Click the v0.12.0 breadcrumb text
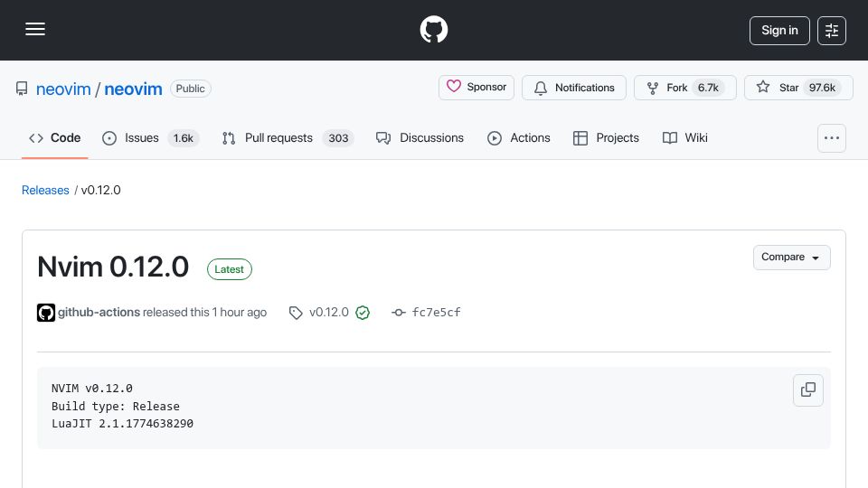This screenshot has height=488, width=868. pyautogui.click(x=100, y=190)
